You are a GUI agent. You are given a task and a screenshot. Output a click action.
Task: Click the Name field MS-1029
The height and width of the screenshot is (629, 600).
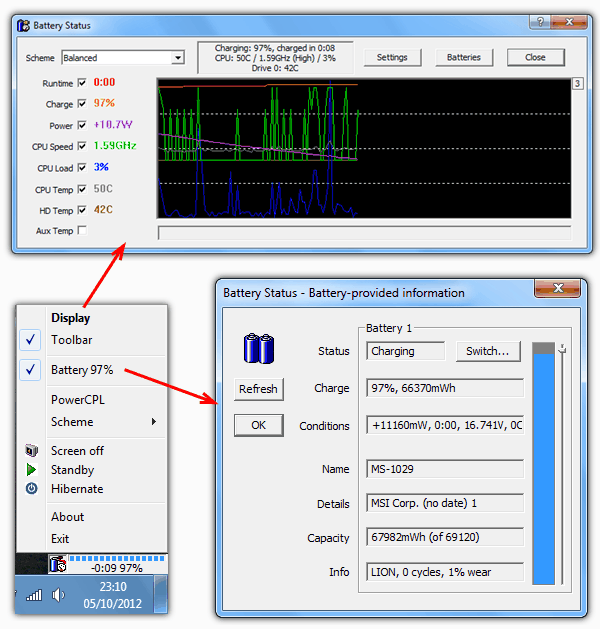tap(445, 469)
